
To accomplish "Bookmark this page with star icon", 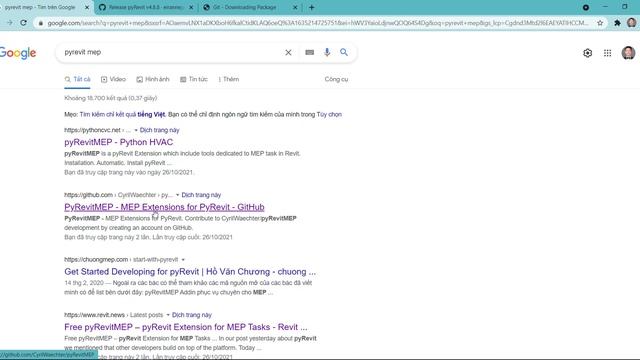I will tap(600, 23).
